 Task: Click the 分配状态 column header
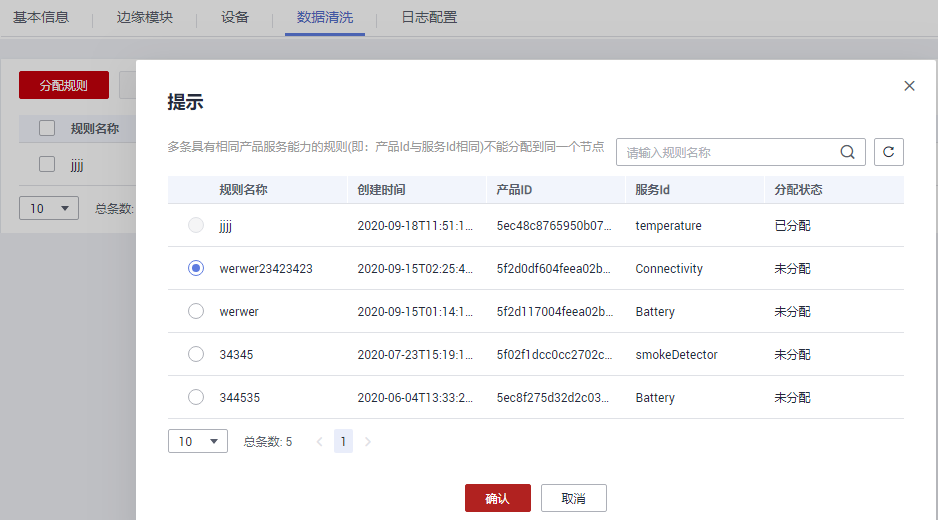[x=799, y=190]
